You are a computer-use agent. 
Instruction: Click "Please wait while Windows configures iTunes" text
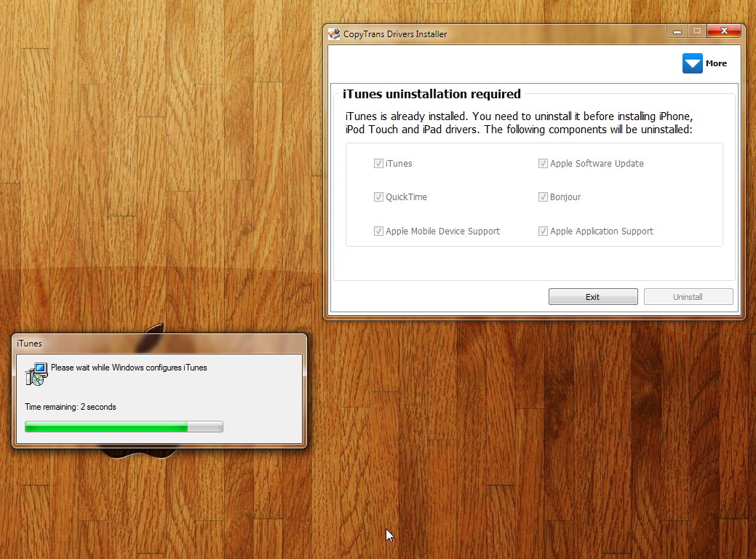pos(129,368)
